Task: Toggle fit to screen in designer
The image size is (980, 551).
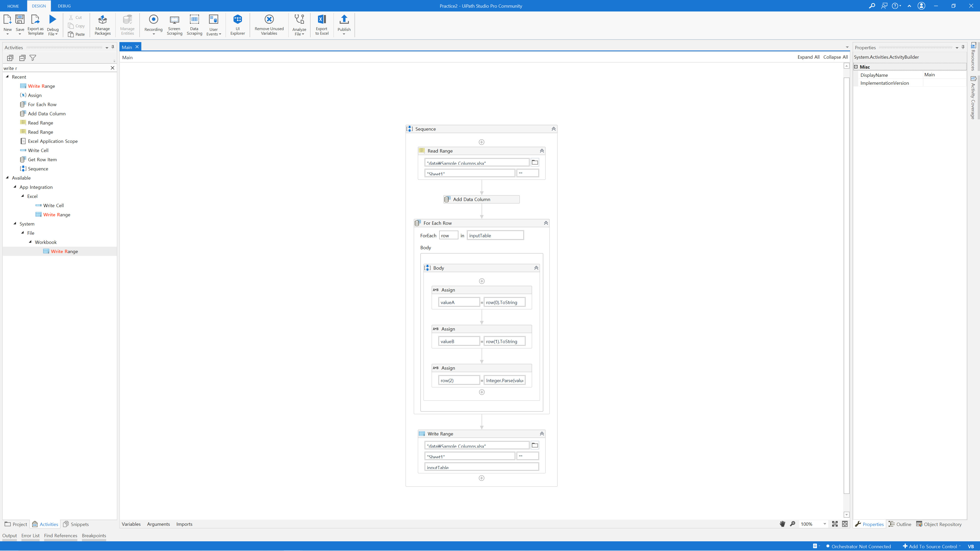Action: tap(835, 524)
